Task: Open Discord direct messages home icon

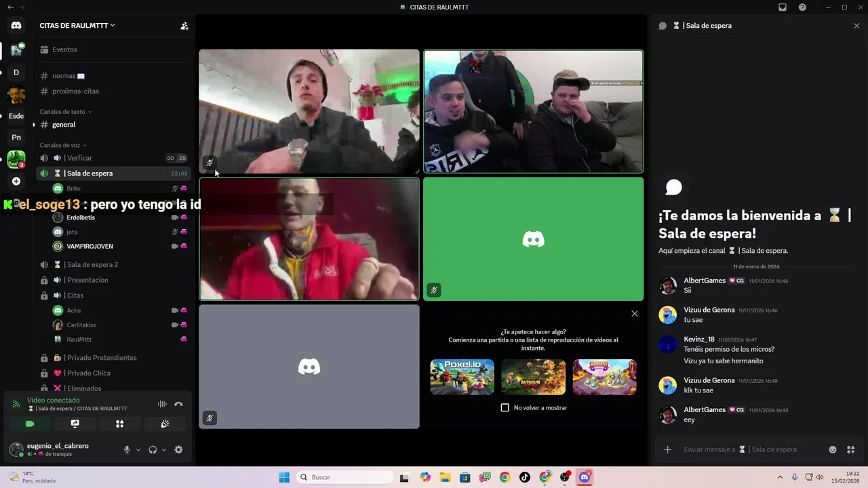Action: [x=16, y=26]
